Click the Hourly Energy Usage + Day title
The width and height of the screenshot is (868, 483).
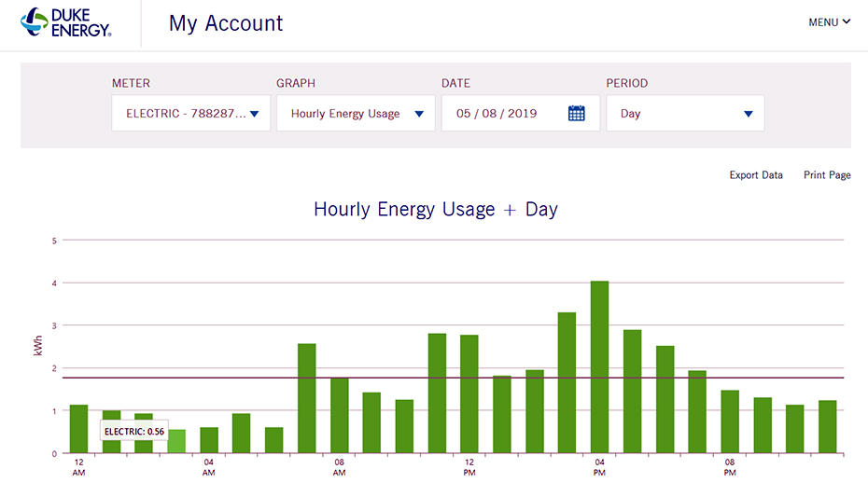click(436, 209)
